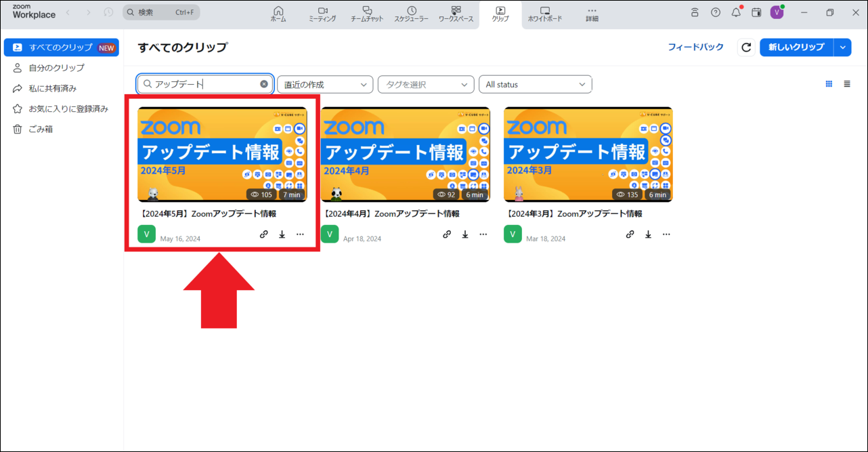This screenshot has height=452, width=868.
Task: Click the 92 views badge
Action: 446,194
